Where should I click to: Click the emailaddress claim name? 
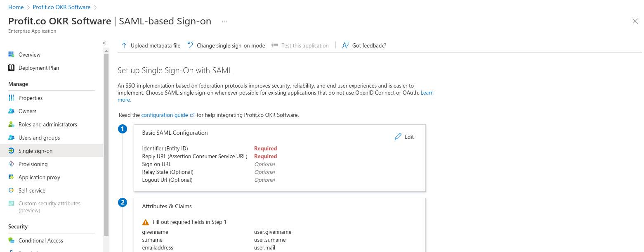(158, 247)
